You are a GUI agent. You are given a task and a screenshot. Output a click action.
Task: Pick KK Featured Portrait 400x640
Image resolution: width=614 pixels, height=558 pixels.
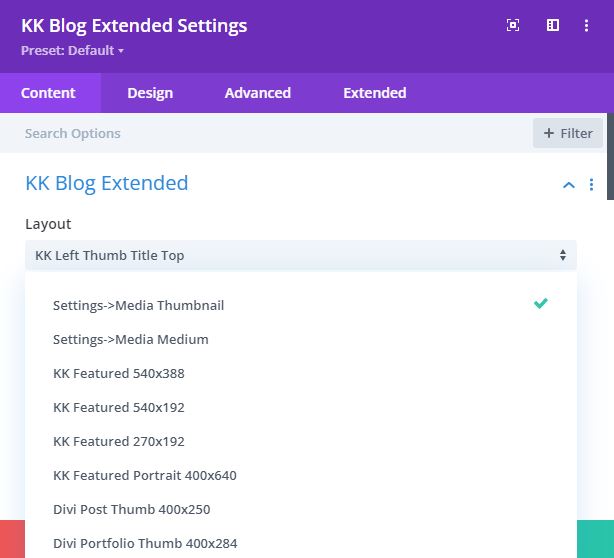301,475
